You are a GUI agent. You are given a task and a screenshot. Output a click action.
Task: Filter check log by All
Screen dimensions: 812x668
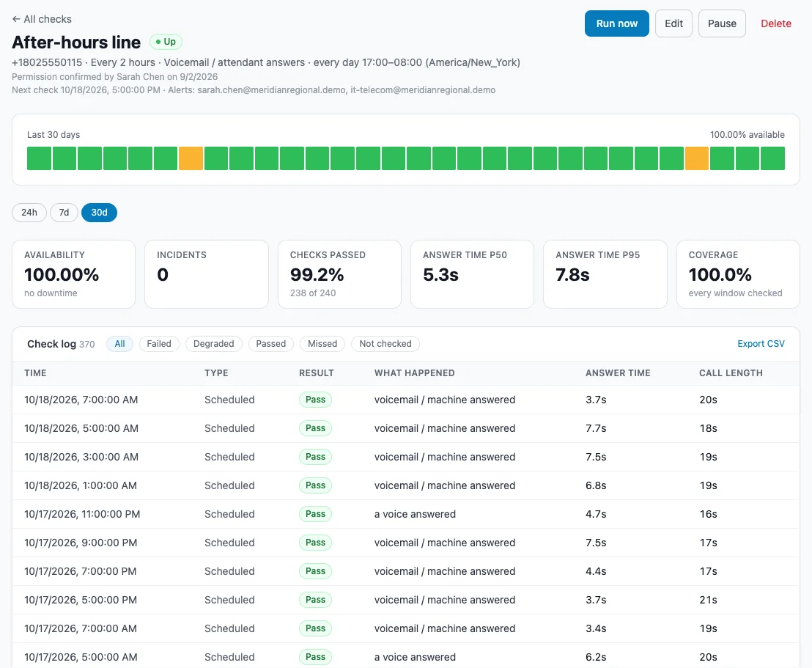coord(119,344)
